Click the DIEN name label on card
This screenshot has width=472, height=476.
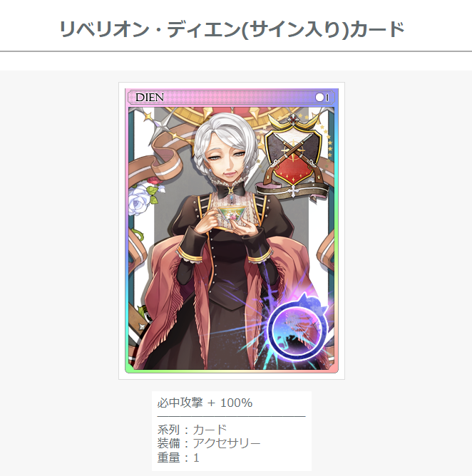point(150,98)
